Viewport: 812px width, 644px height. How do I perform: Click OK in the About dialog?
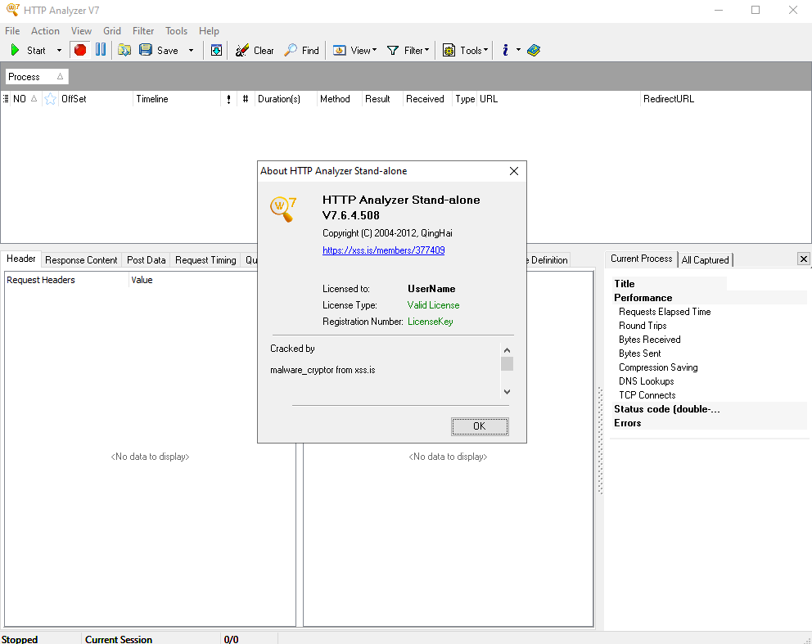(480, 426)
